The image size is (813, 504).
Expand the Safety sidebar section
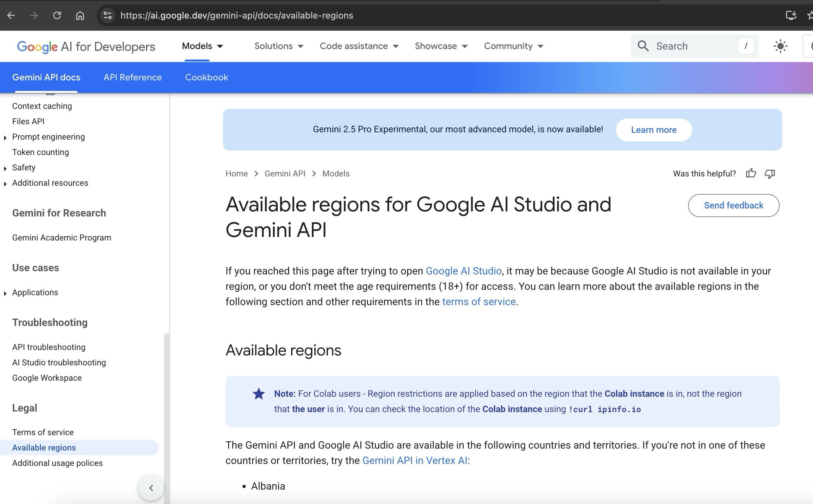[5, 168]
